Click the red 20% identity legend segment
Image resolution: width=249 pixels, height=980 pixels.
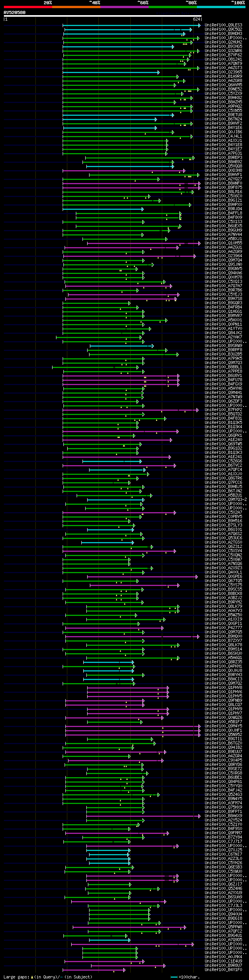(x=28, y=7)
